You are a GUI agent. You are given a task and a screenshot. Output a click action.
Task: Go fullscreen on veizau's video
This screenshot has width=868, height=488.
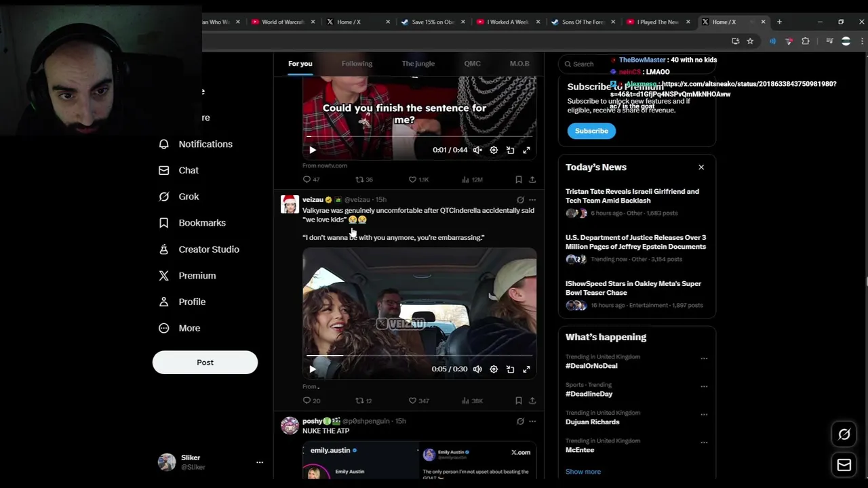(526, 369)
